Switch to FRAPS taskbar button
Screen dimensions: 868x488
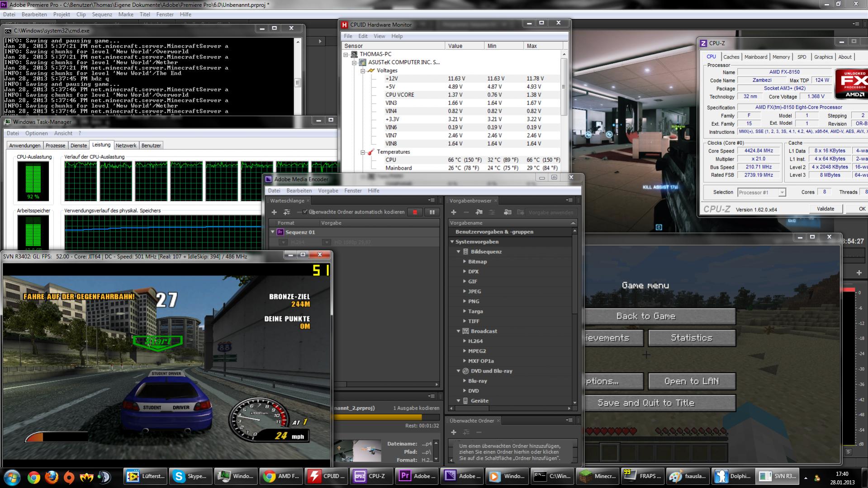point(643,476)
